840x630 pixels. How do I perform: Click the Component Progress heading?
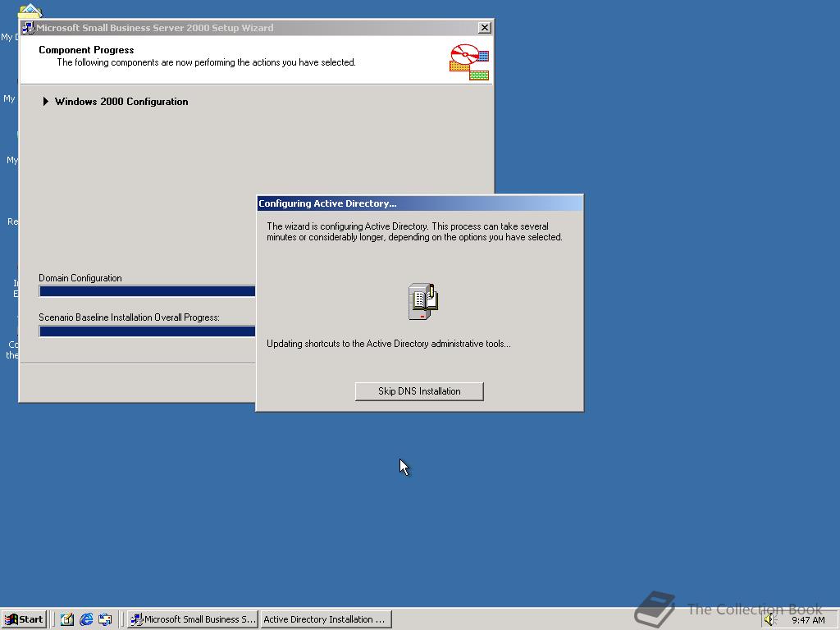[86, 50]
